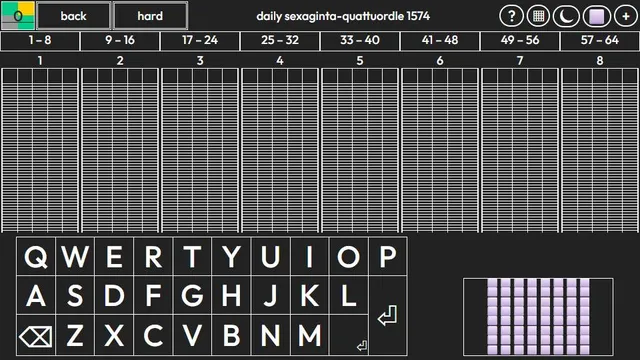Image resolution: width=640 pixels, height=360 pixels.
Task: Click the T key on keyboard
Action: [192, 256]
